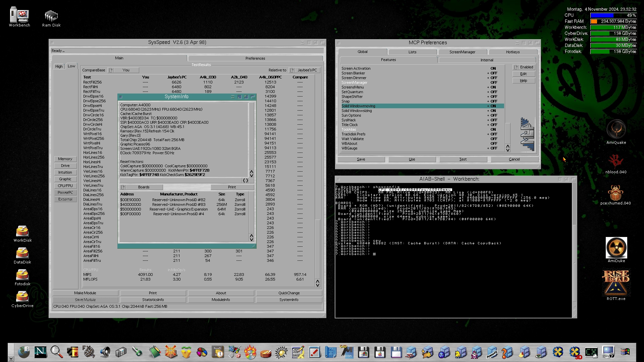Open the Workbench computer icon
The image size is (644, 362).
[x=19, y=15]
